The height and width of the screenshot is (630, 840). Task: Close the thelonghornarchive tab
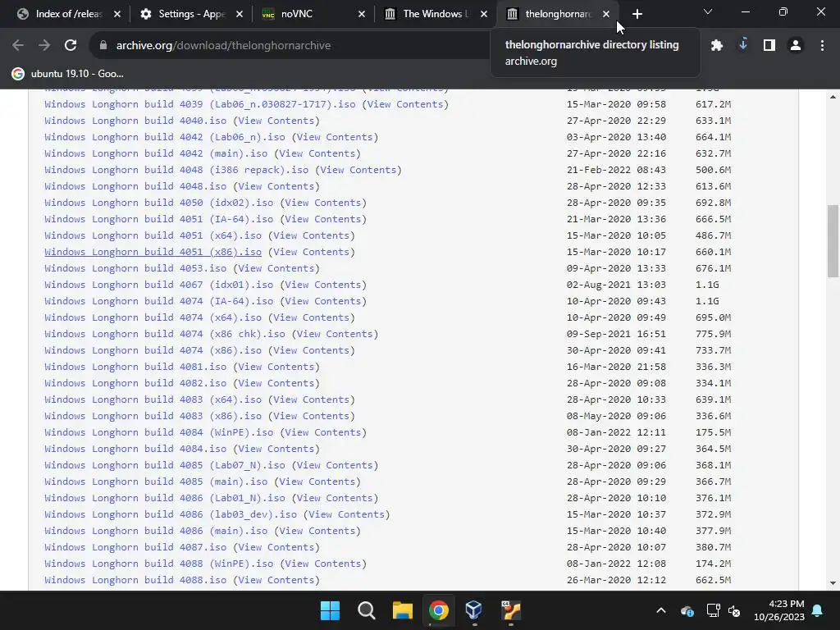click(606, 14)
